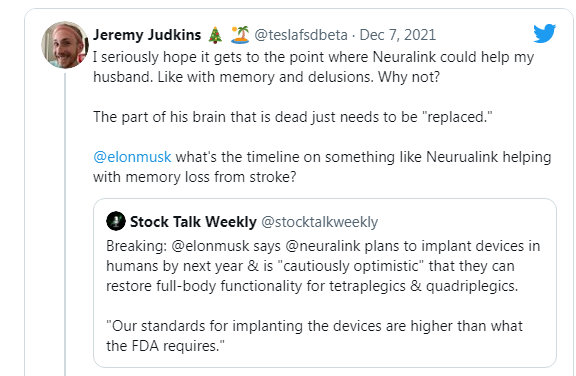
Task: Click the 'with memory loss from stroke?' line
Action: (194, 177)
